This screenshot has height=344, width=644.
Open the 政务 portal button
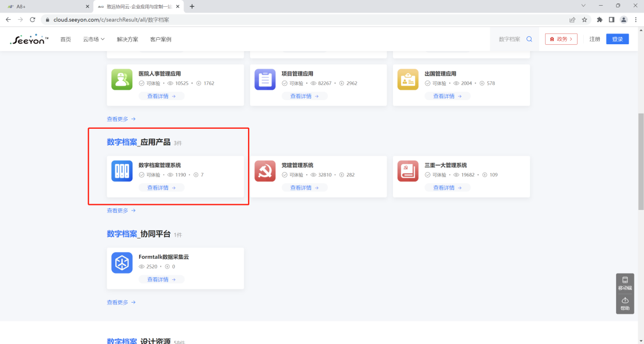[561, 39]
